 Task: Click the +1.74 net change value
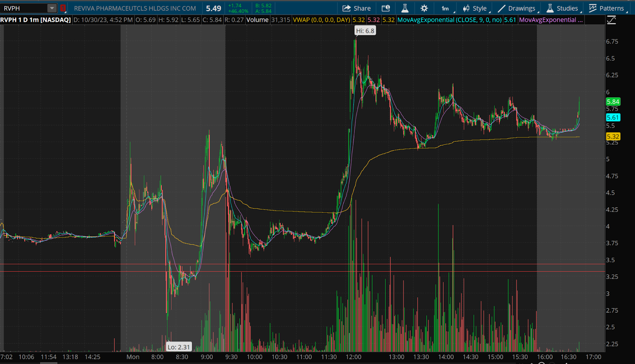235,6
